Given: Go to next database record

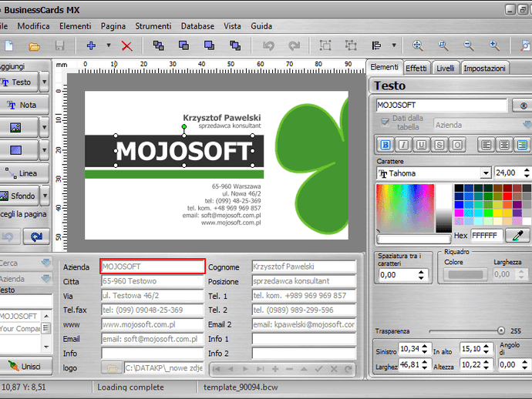Looking at the screenshot, I should pyautogui.click(x=245, y=369).
